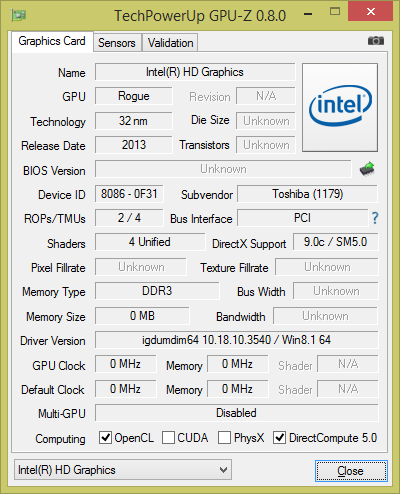Click the BIOS Version Unknown field

(223, 169)
